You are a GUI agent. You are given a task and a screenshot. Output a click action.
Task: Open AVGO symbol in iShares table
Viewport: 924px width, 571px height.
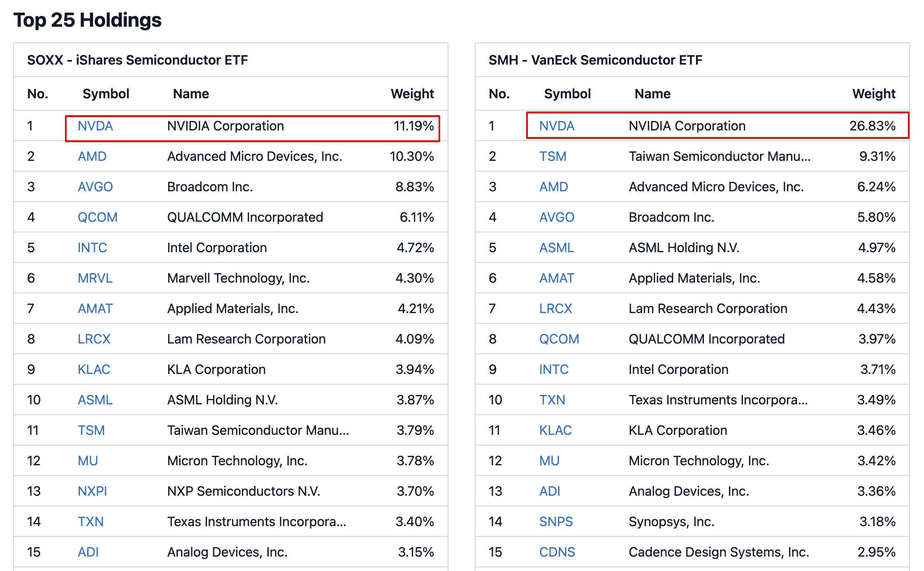coord(95,187)
